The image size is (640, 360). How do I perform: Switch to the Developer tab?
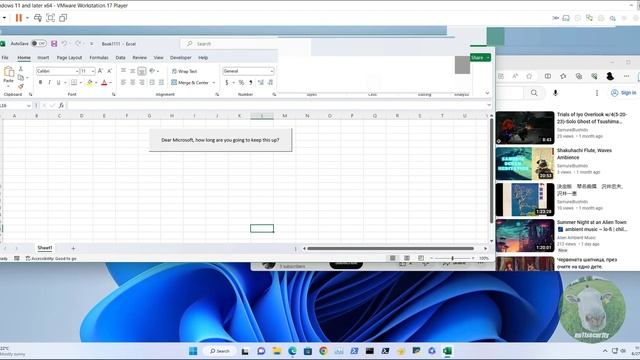click(180, 58)
